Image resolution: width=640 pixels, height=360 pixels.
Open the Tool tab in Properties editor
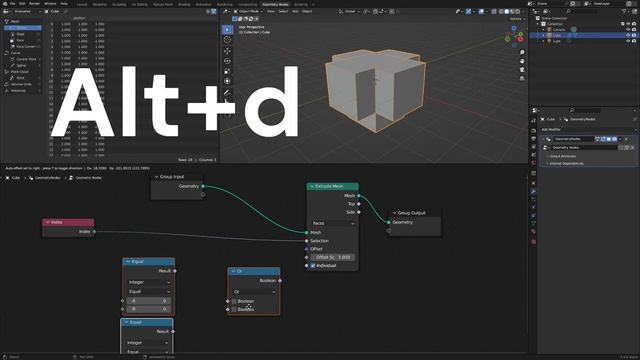click(x=533, y=121)
